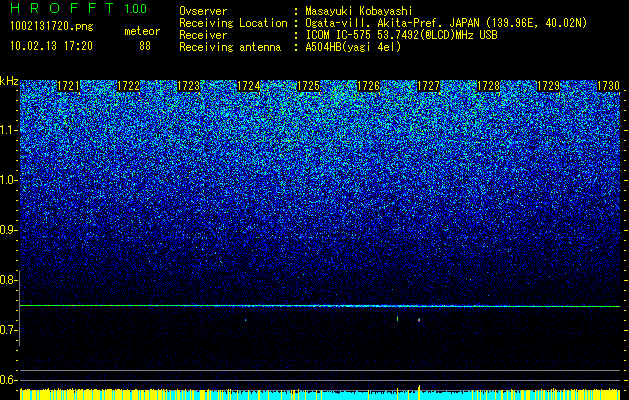Click the 1727 time marker
629x400 pixels.
point(428,86)
